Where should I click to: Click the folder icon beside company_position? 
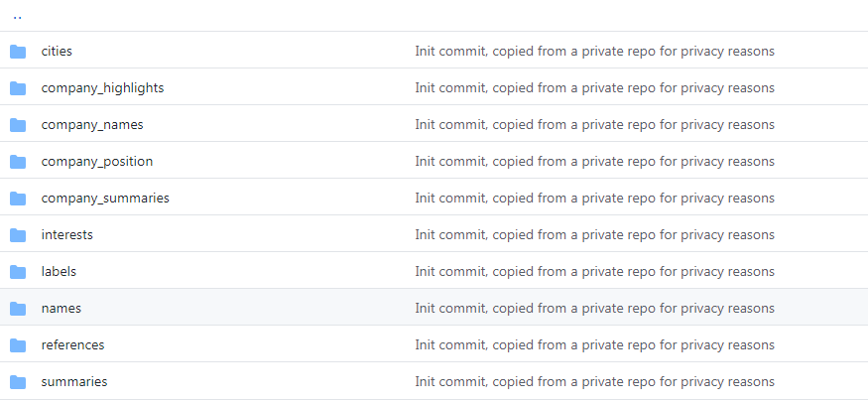pos(18,162)
